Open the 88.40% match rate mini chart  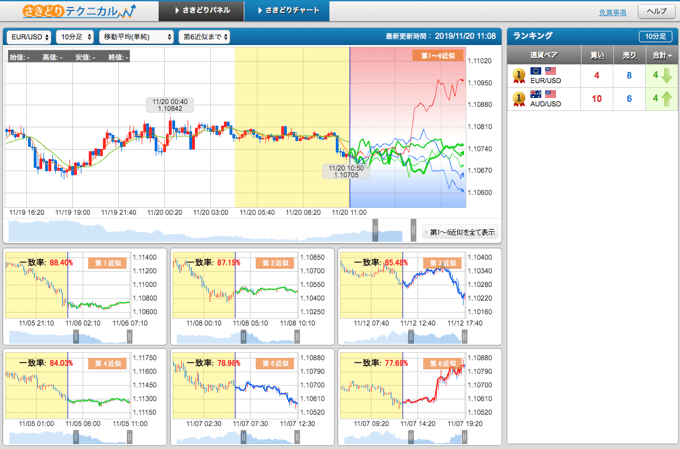pyautogui.click(x=68, y=285)
